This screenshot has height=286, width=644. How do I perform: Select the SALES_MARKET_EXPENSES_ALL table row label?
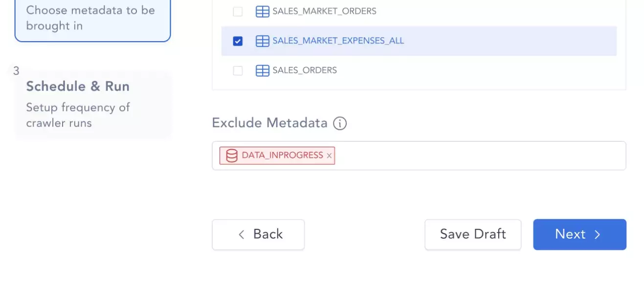pos(338,41)
